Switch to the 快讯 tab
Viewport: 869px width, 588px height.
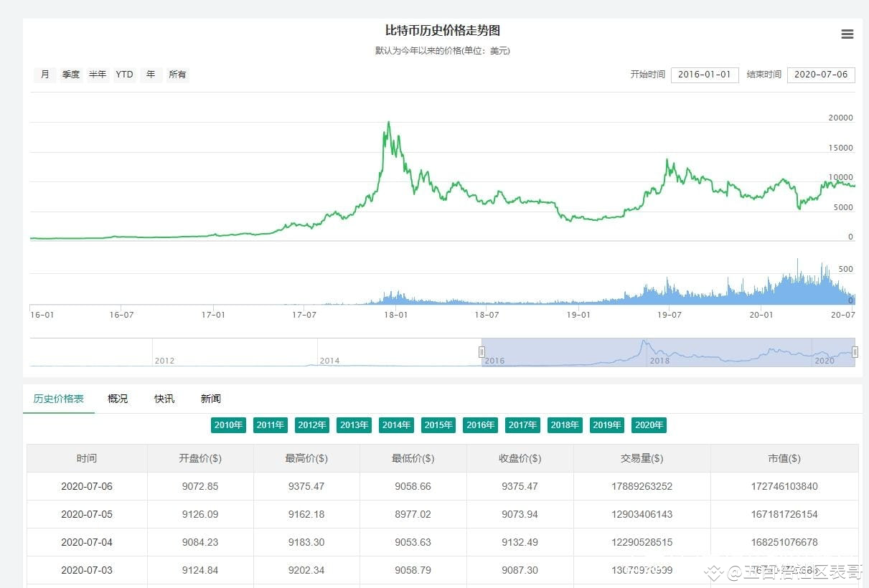point(164,399)
